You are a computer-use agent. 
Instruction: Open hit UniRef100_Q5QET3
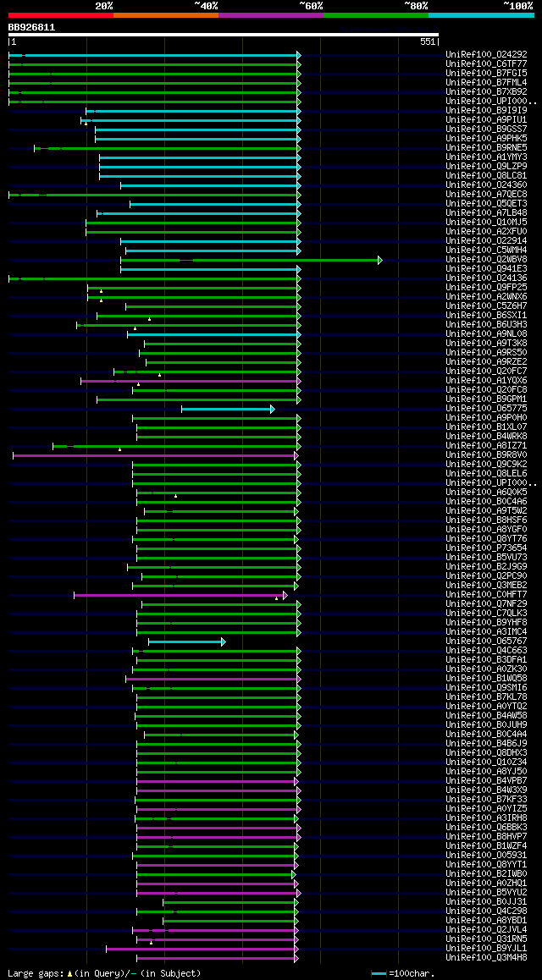pyautogui.click(x=486, y=203)
